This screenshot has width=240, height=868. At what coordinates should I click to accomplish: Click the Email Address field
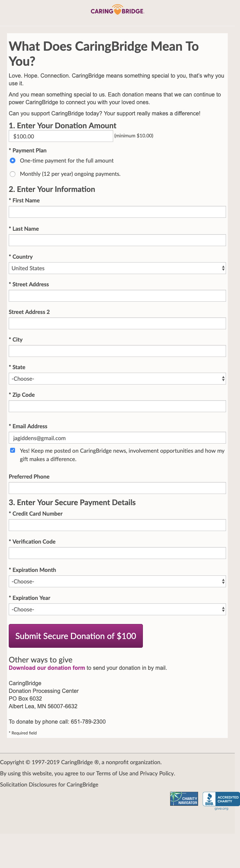click(117, 438)
